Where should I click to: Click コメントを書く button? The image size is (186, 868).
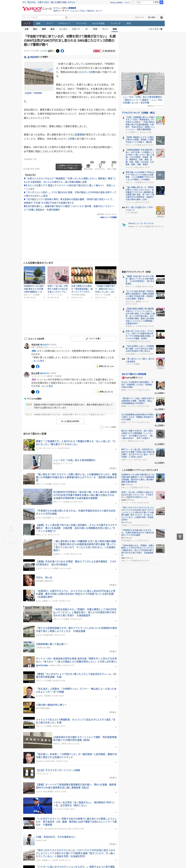93,339
